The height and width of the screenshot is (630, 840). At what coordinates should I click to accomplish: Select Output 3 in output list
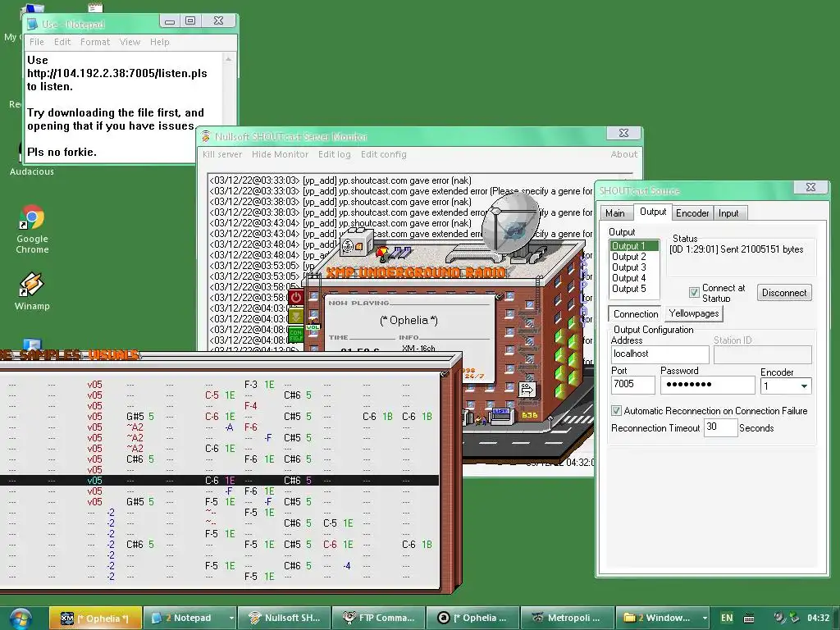click(x=634, y=267)
